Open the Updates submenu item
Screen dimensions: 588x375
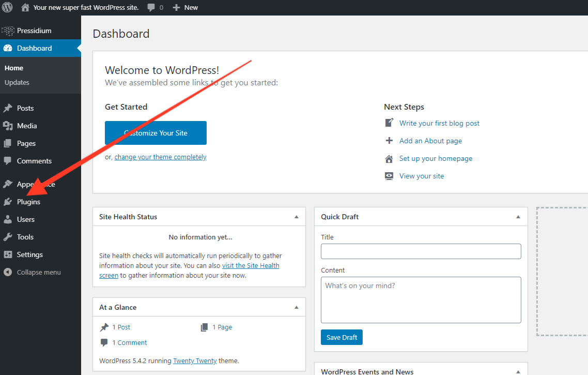(17, 83)
